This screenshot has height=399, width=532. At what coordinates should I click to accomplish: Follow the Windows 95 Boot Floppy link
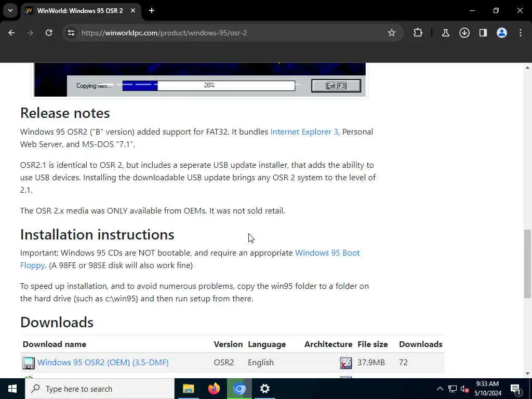click(x=327, y=253)
